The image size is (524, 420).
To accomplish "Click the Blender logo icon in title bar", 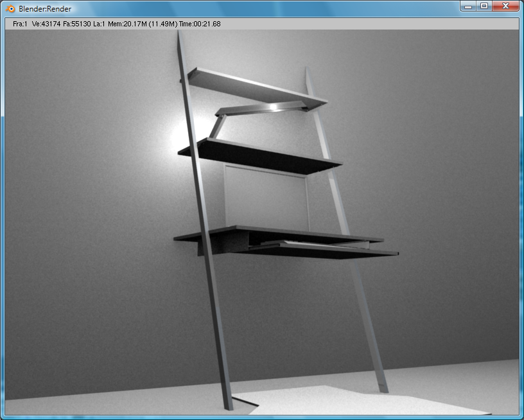I will (10, 9).
